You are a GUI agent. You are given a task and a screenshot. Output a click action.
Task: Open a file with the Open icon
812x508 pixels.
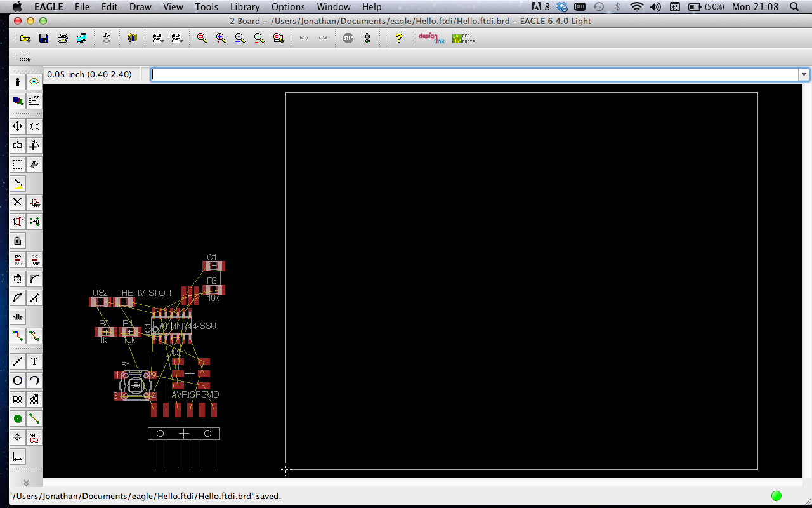tap(25, 38)
